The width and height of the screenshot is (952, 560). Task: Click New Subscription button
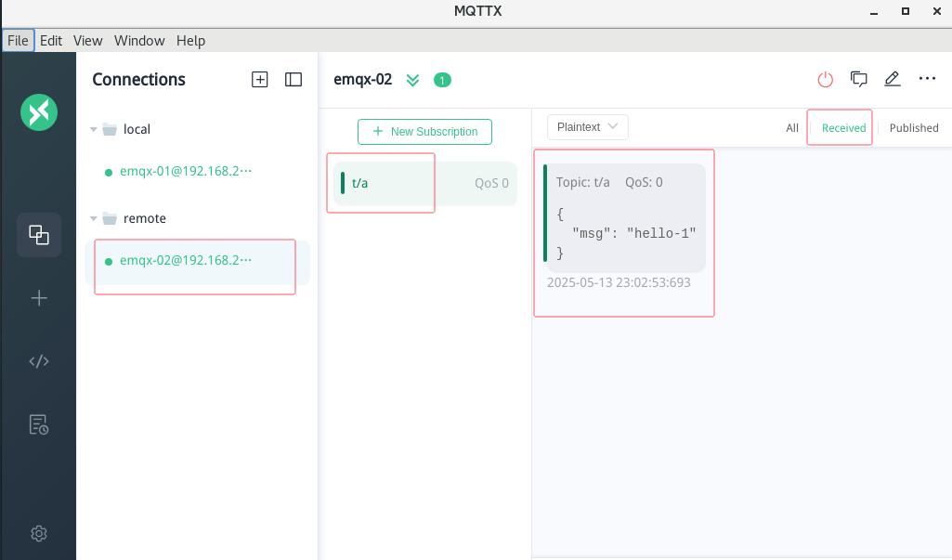424,132
